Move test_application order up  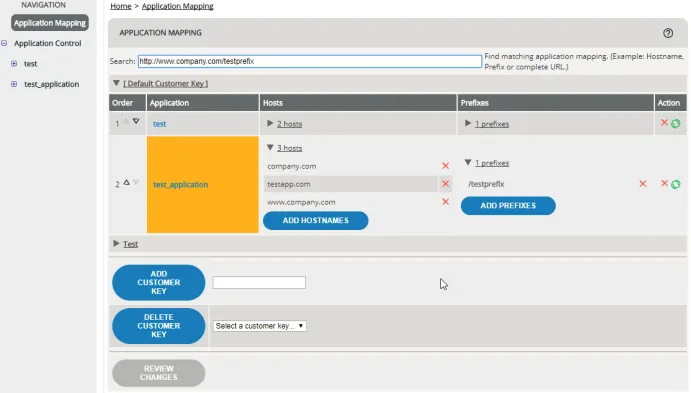point(126,182)
